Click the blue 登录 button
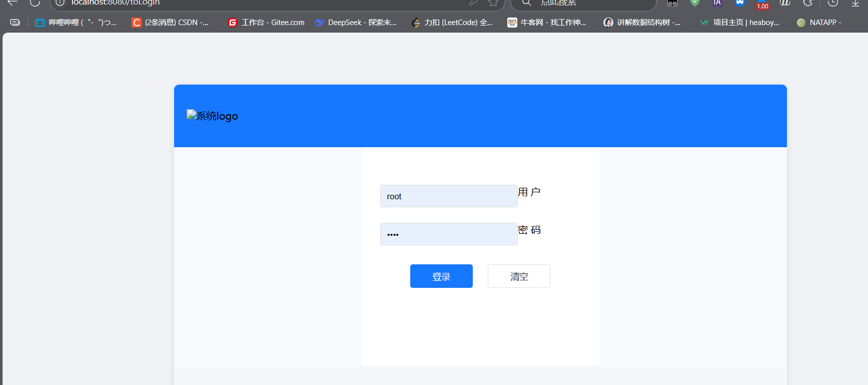 coord(441,276)
